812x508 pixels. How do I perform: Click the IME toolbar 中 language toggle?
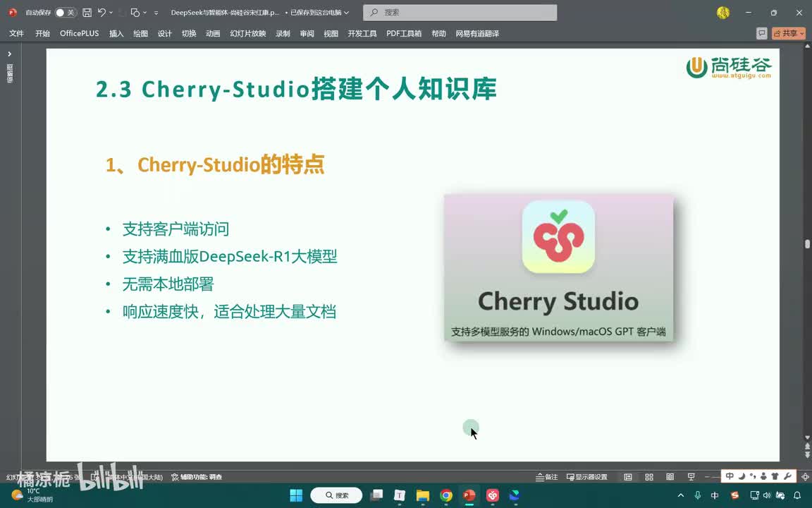729,476
